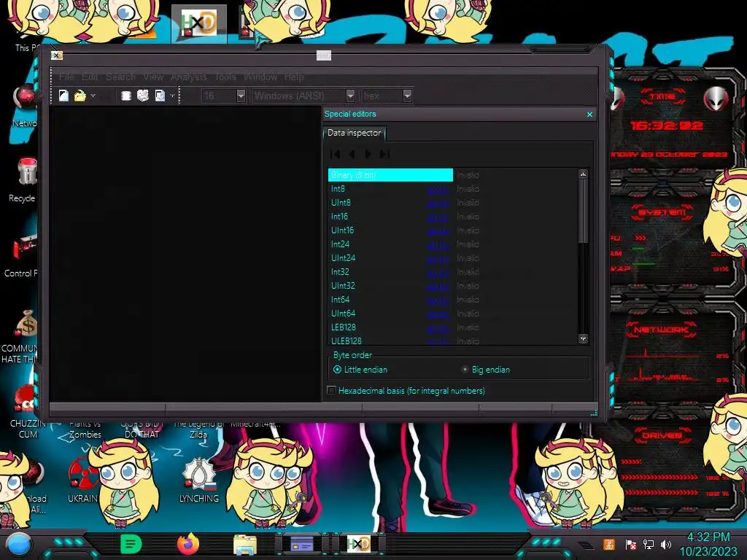Click the go to link in UInt8 row

click(438, 203)
